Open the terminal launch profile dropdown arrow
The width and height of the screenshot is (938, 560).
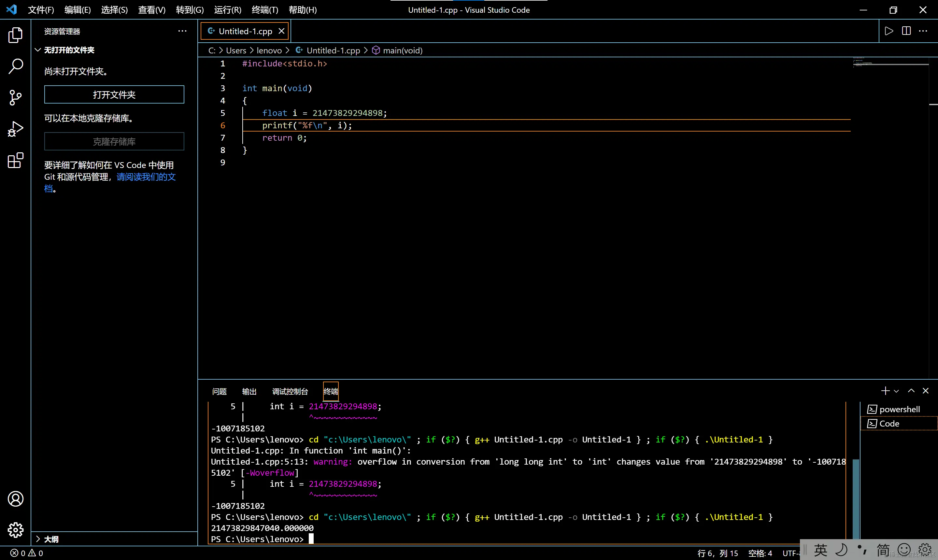tap(897, 391)
